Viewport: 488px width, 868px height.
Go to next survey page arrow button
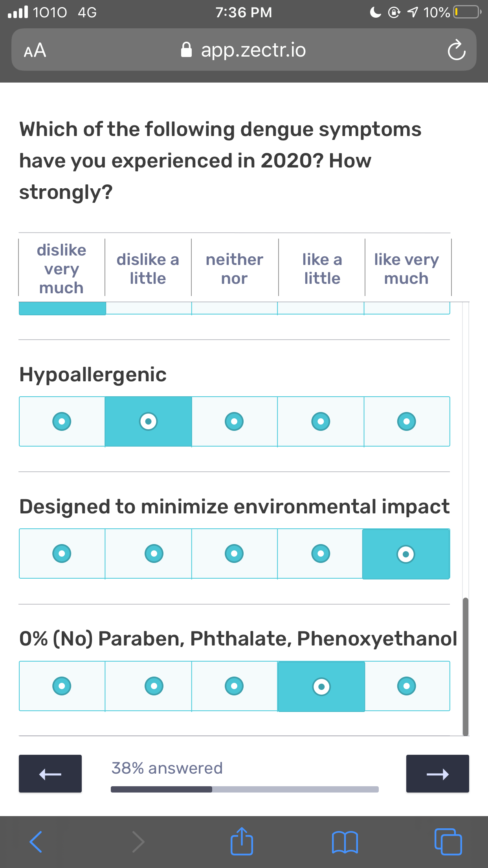point(437,774)
